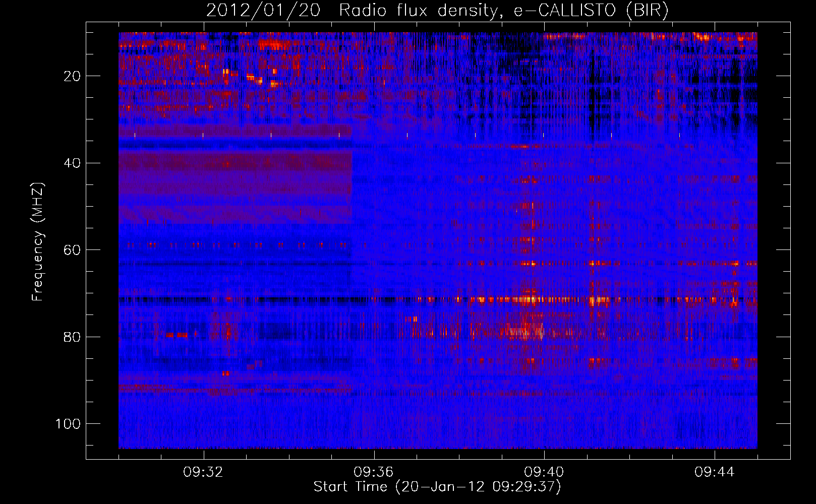This screenshot has width=816, height=504.
Task: Click the 40 frequency tick label
Action: click(72, 163)
